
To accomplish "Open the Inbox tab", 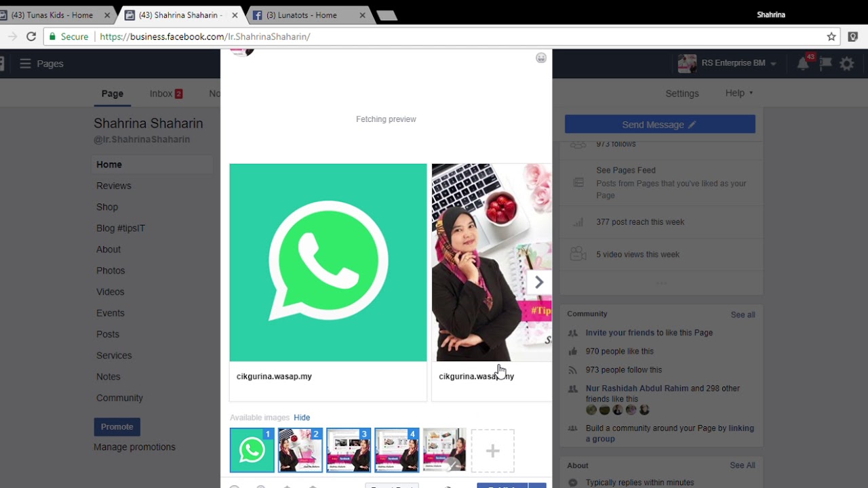I will (x=166, y=94).
